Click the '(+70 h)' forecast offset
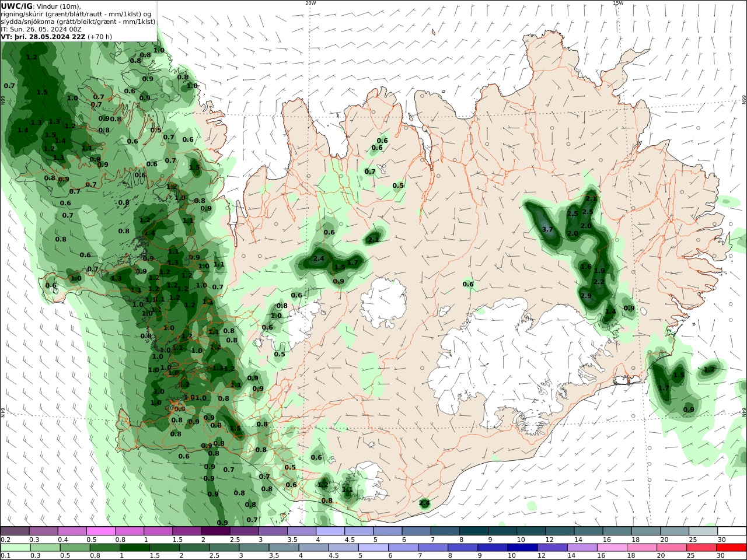747x560 pixels. point(100,36)
